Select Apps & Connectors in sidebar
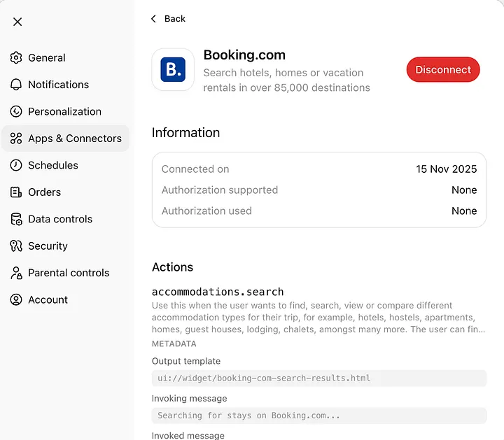This screenshot has width=504, height=440. click(65, 139)
